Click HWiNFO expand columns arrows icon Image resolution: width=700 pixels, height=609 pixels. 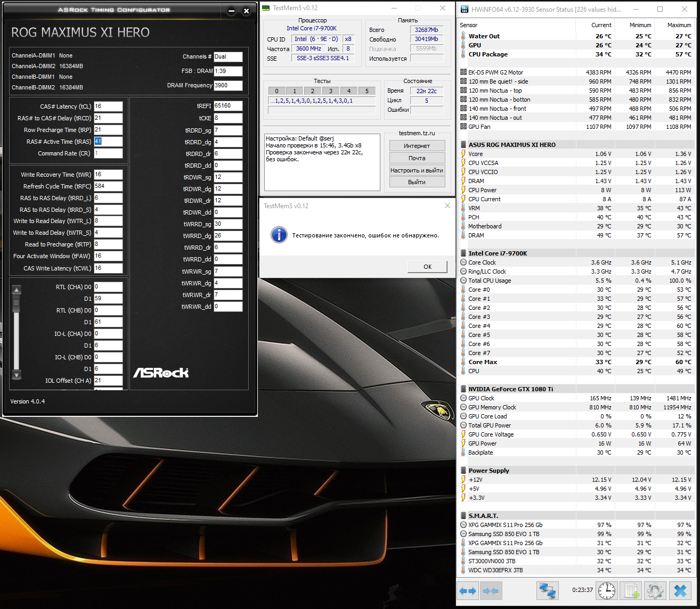(x=468, y=591)
